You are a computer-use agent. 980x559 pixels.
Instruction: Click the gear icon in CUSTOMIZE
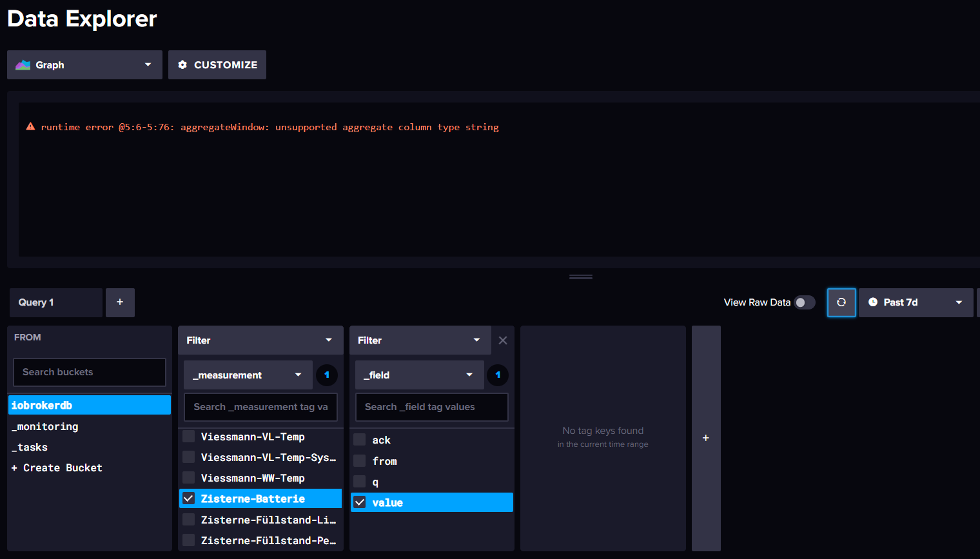182,64
